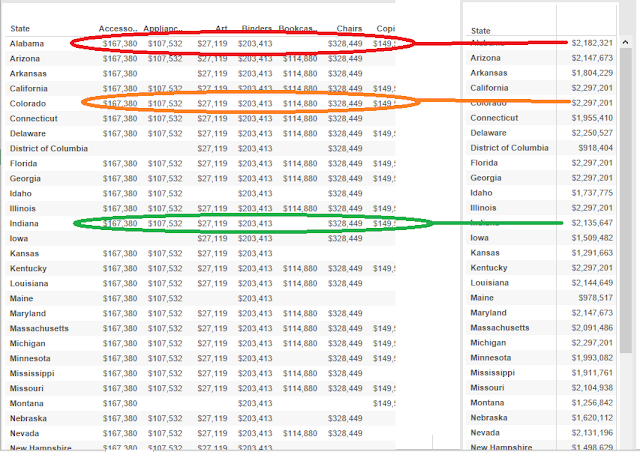Select Nebraska row label in left table

(28, 419)
